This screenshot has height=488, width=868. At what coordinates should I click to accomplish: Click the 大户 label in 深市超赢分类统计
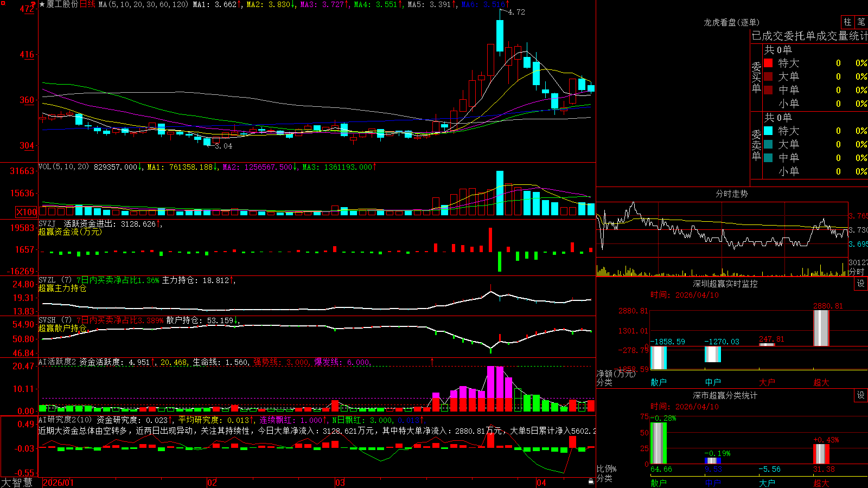coord(767,483)
